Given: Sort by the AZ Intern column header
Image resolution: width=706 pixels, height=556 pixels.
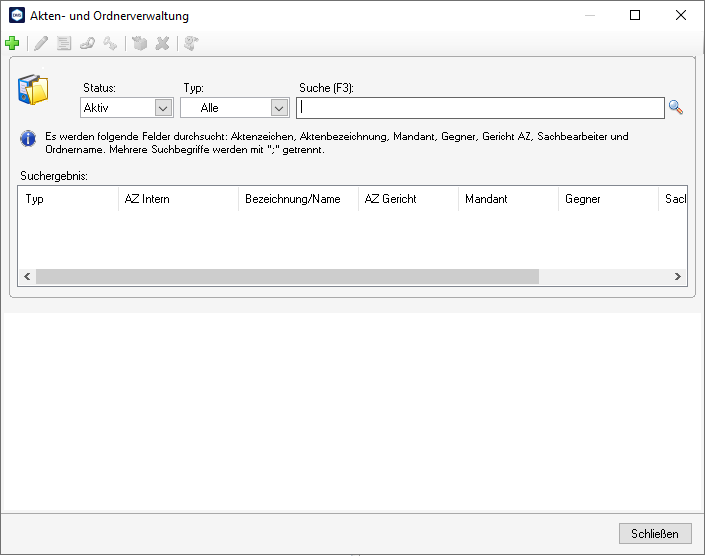Looking at the screenshot, I should coord(179,199).
